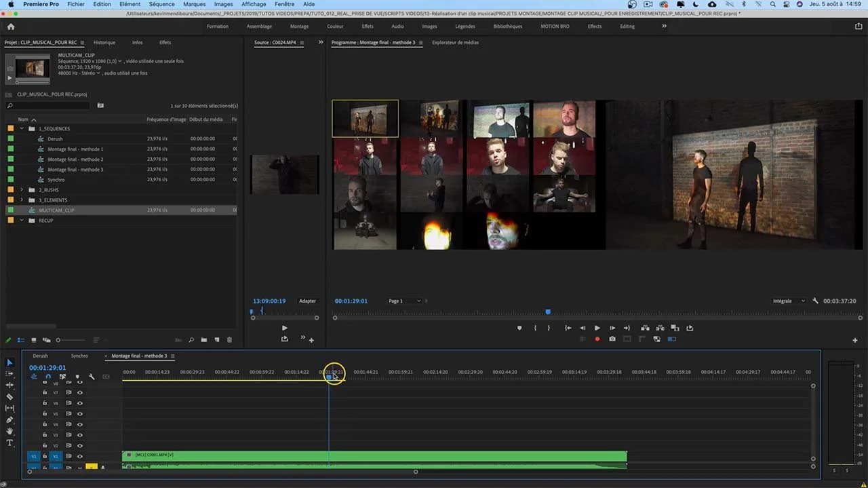Open the Intégrale playback resolution dropdown
The height and width of the screenshot is (488, 868).
(787, 301)
